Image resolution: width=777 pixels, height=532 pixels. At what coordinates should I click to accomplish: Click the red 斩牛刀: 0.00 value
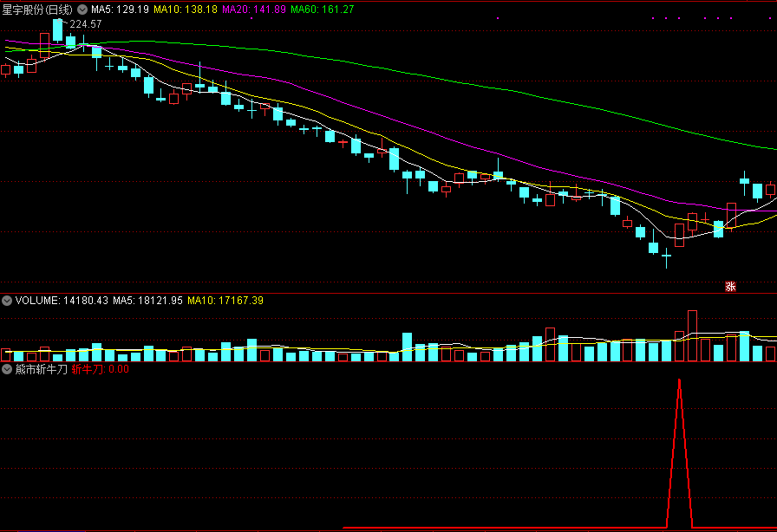(x=101, y=369)
